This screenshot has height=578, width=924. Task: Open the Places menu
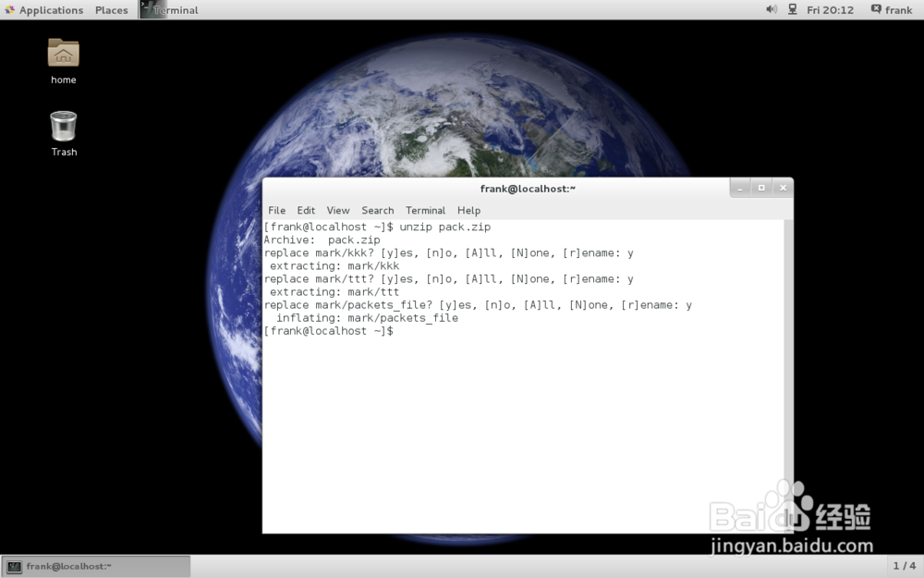[x=112, y=10]
